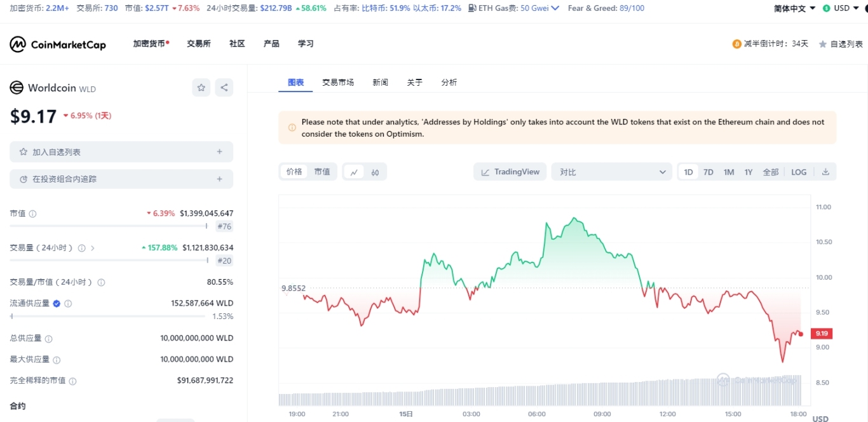Click info icon beside 总供应量

(49, 339)
